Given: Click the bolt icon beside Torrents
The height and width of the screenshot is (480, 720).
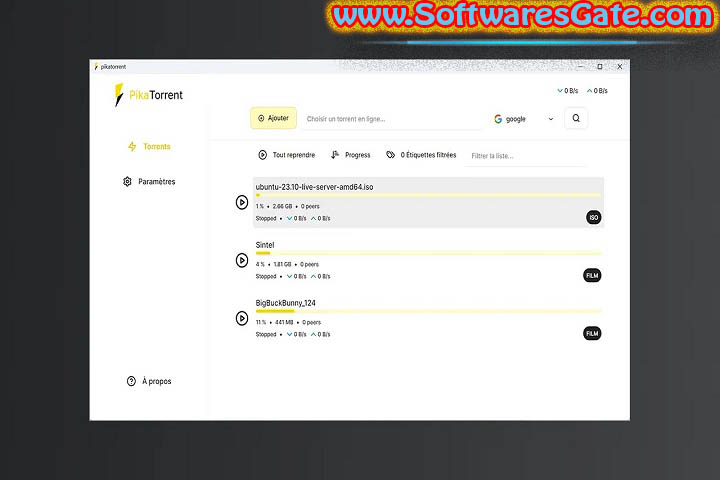Looking at the screenshot, I should click(132, 147).
